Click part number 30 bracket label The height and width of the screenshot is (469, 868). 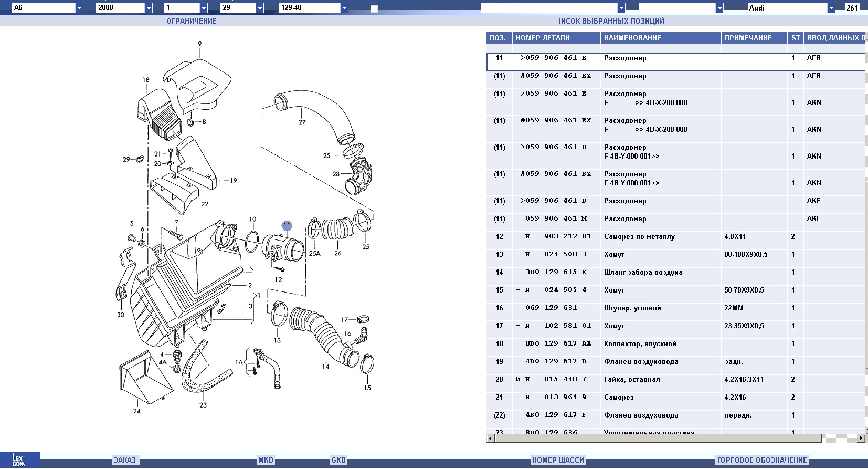[121, 315]
